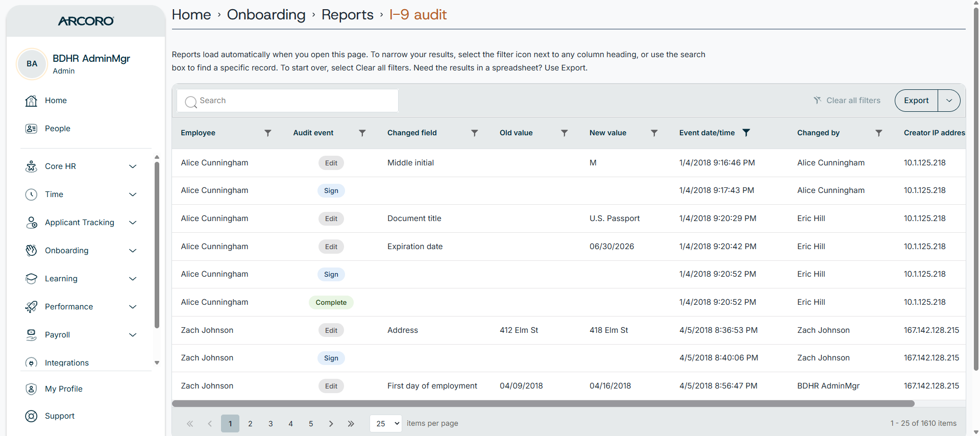Open the Export options dropdown arrow
980x436 pixels.
(949, 101)
